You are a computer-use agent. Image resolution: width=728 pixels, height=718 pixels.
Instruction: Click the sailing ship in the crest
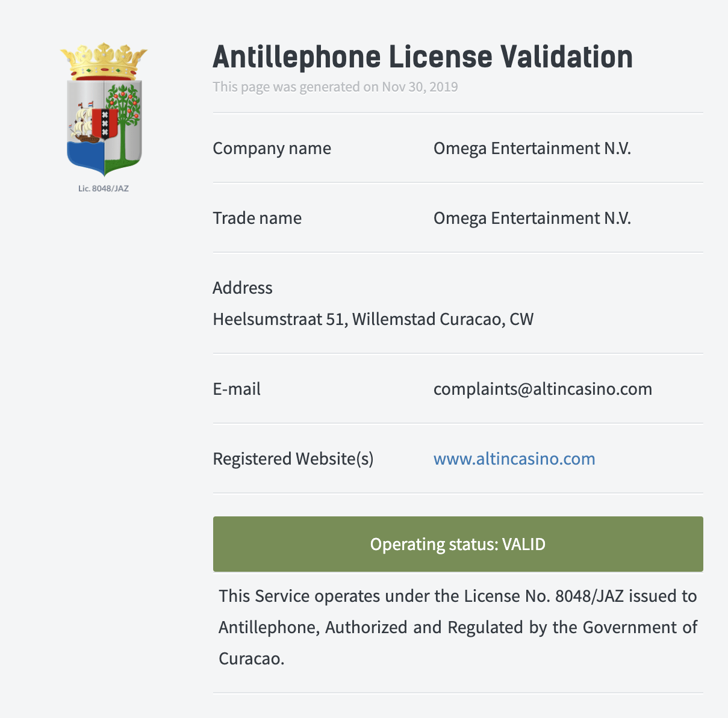tap(84, 122)
